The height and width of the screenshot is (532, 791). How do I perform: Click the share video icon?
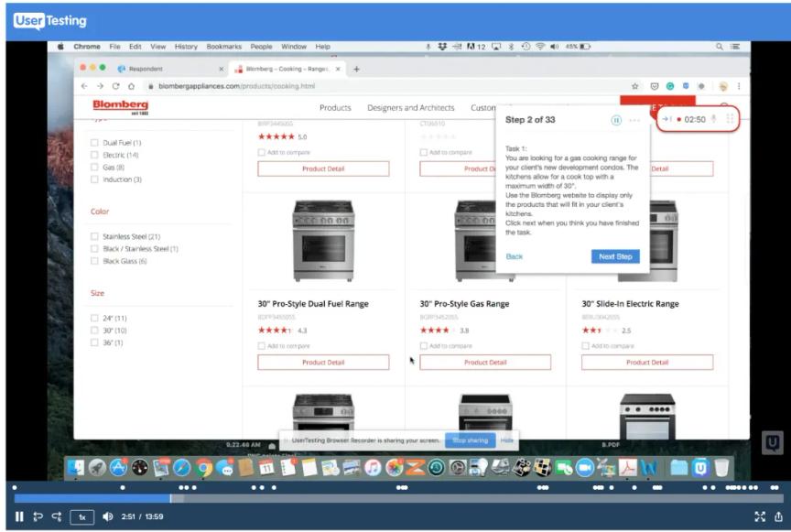click(x=778, y=516)
